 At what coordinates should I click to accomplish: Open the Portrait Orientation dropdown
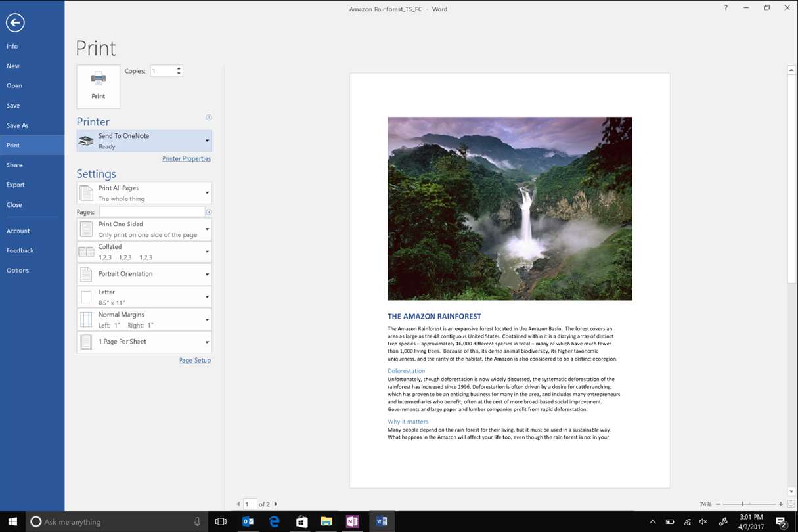tap(144, 274)
